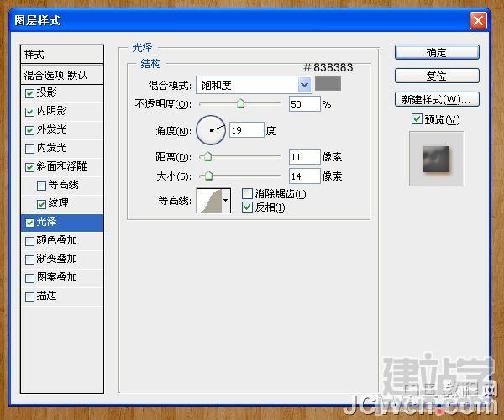
Task: Click the style preview thumbnail
Action: (436, 159)
